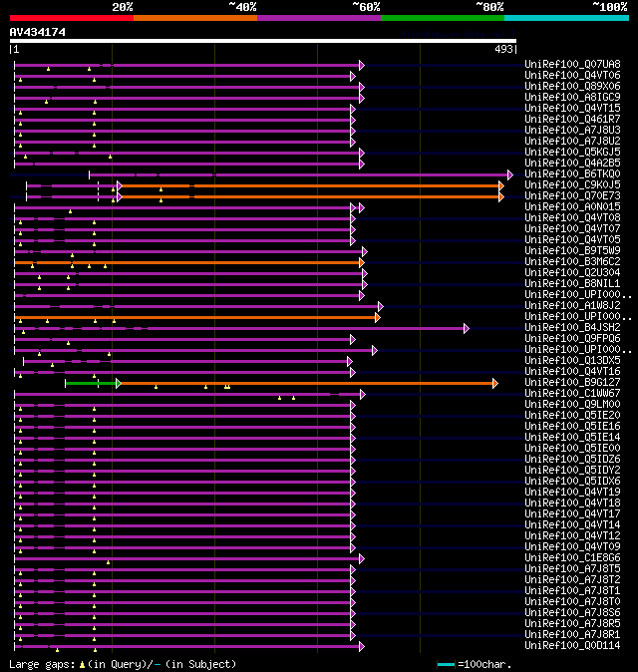Select the UniRef100_Q4VT19 label
Image resolution: width=638 pixels, height=672 pixels.
pyautogui.click(x=572, y=492)
